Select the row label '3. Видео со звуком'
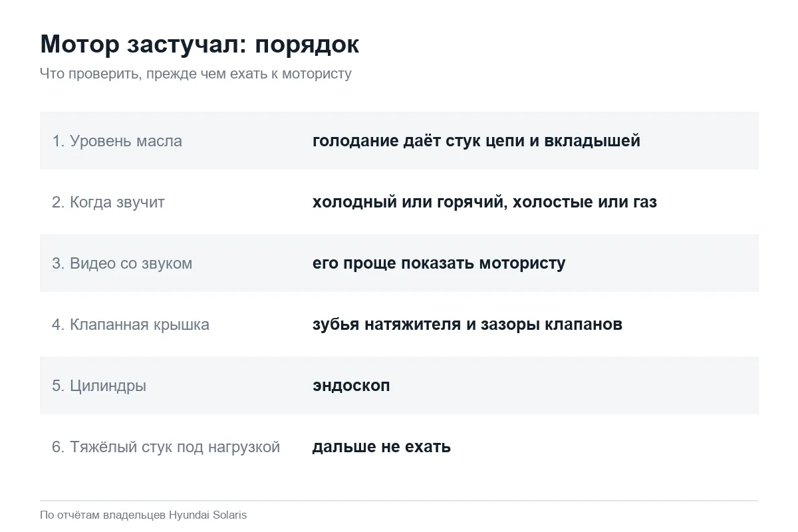 click(122, 263)
